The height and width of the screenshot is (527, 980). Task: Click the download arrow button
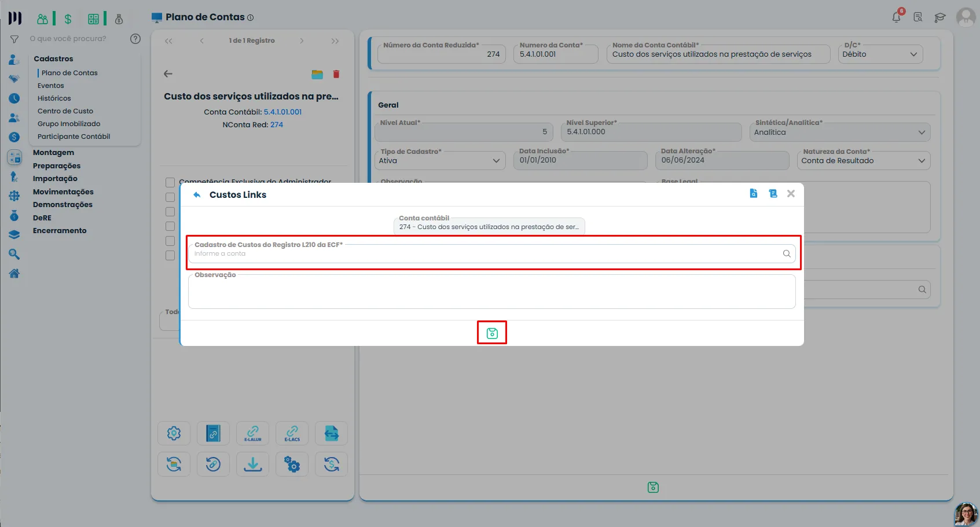253,465
